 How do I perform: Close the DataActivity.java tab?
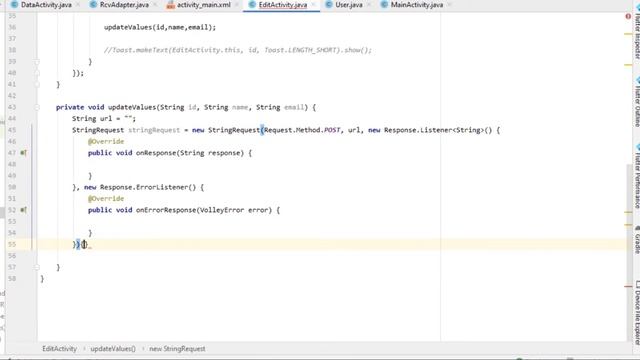coord(78,5)
